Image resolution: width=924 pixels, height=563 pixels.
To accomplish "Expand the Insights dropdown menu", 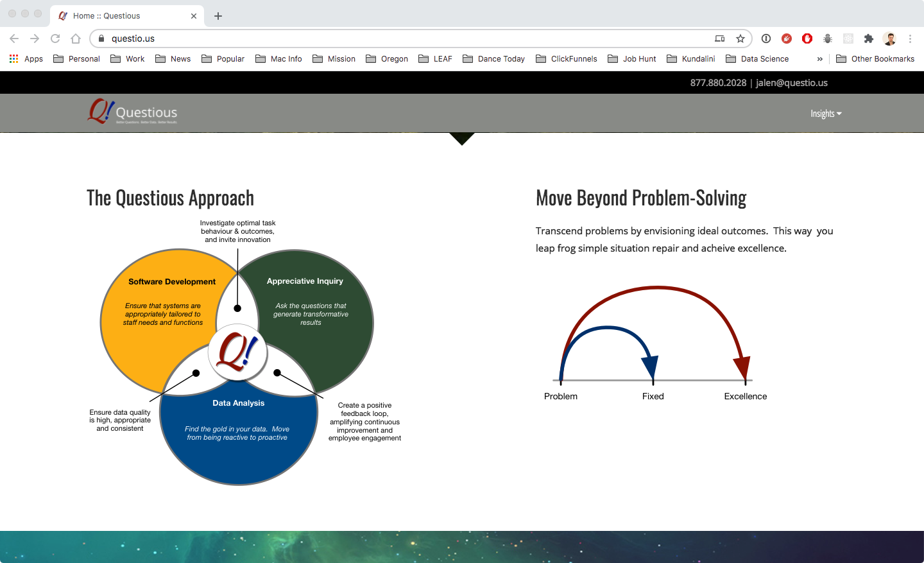I will point(826,114).
